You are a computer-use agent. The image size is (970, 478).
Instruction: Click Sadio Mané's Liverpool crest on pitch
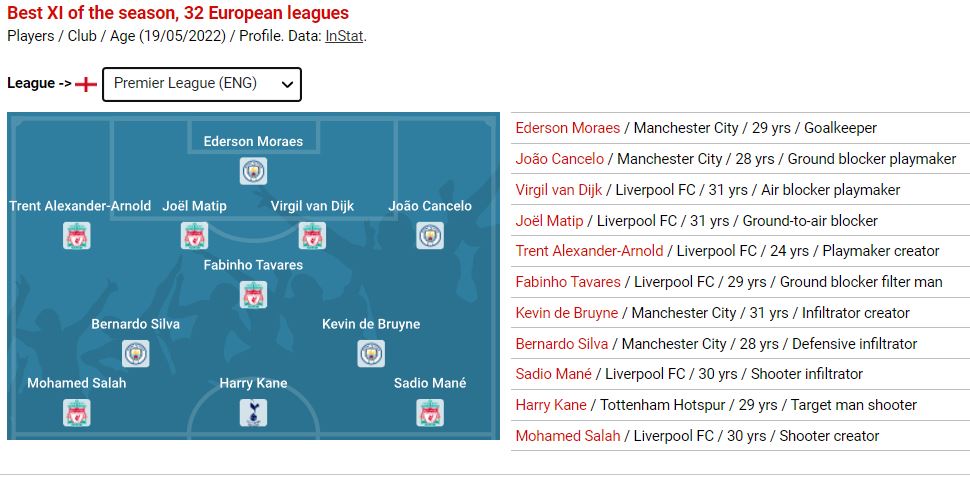coord(430,413)
